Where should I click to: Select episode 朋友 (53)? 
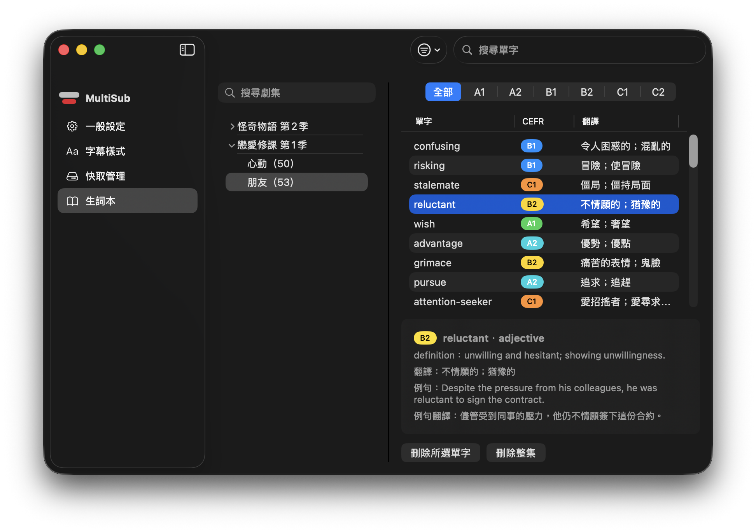[x=297, y=182]
